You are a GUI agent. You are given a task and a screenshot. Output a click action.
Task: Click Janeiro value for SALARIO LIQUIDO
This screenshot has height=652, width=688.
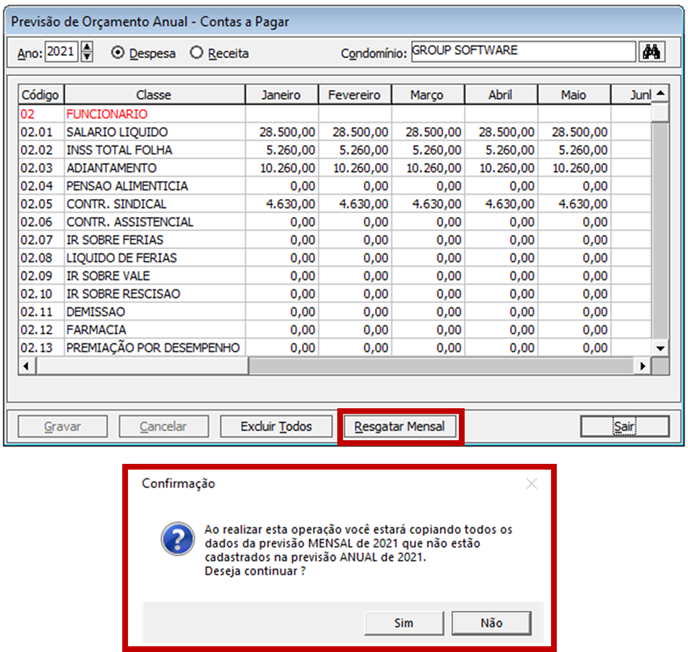282,132
